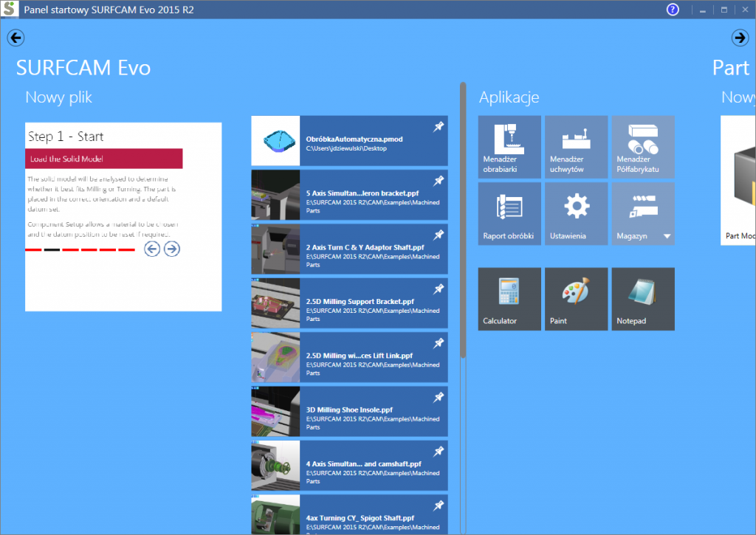756x535 pixels.
Task: Launch Menadżer Półfabrykatu application
Action: click(642, 146)
